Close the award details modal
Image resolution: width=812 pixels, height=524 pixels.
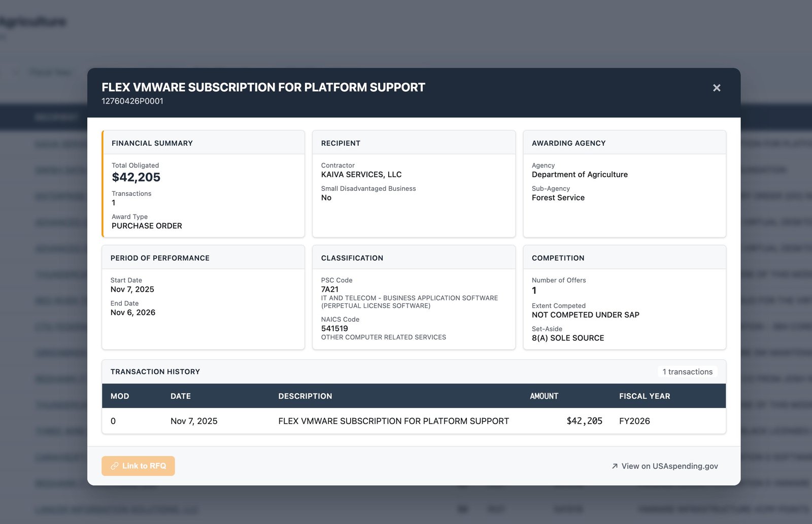click(717, 88)
